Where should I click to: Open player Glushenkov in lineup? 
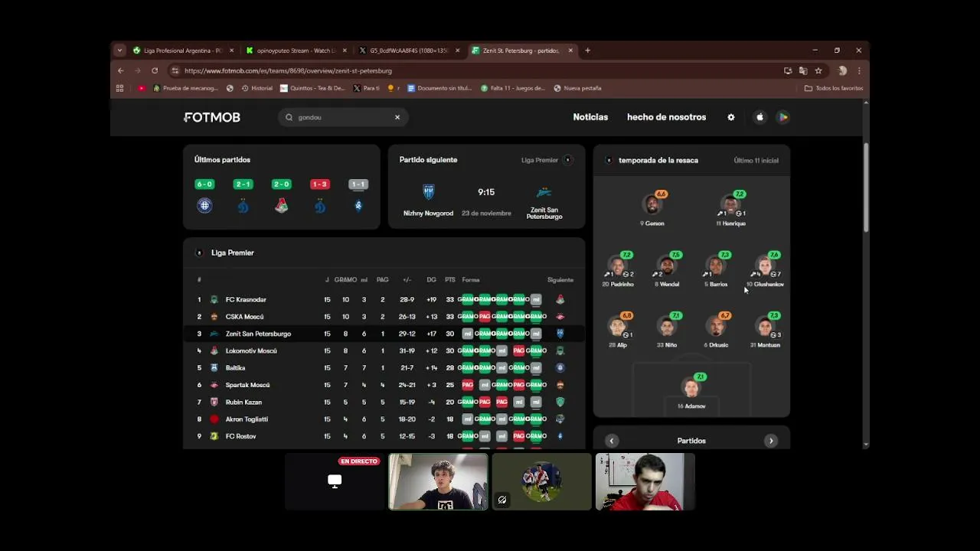point(765,269)
